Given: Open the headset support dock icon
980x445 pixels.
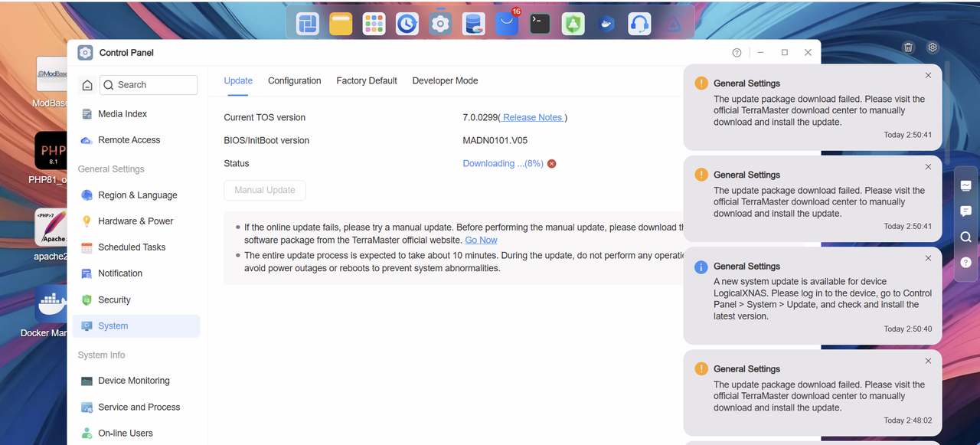Looking at the screenshot, I should pyautogui.click(x=639, y=24).
